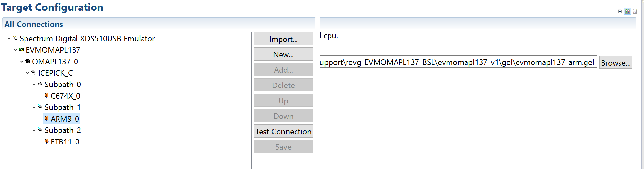This screenshot has height=169, width=644.
Task: Click the GEL file path text field
Action: click(458, 62)
